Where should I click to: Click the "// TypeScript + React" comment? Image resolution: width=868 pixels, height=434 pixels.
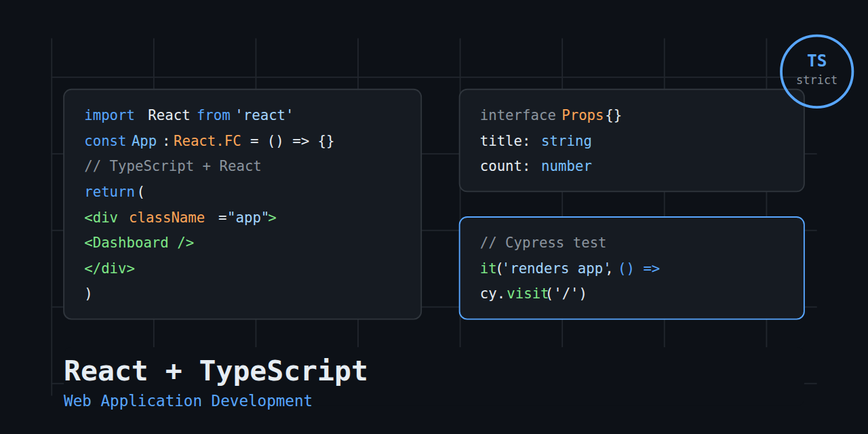173,166
